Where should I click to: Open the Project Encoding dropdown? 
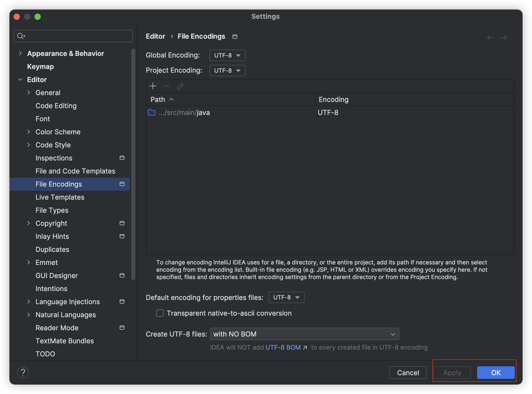227,71
